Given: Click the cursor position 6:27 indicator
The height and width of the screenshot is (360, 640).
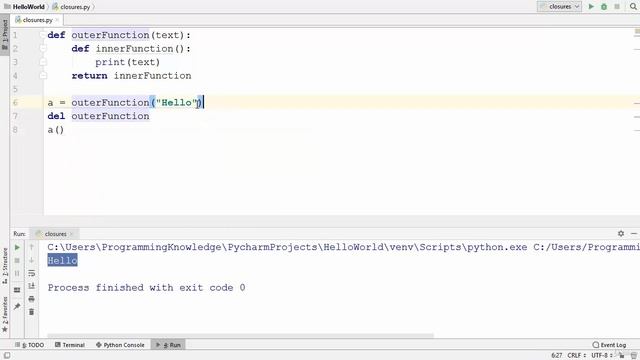Looking at the screenshot, I should (x=556, y=356).
